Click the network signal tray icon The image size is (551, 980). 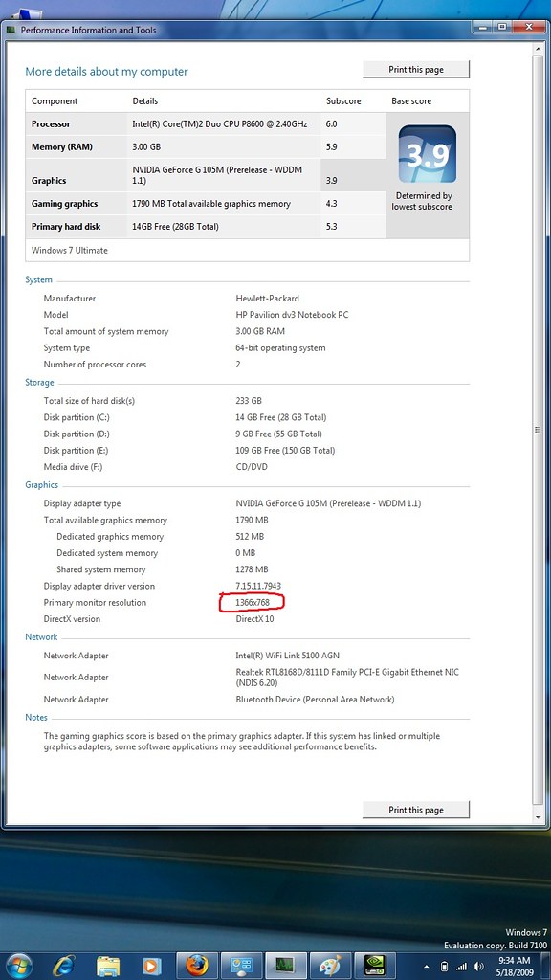[x=461, y=967]
